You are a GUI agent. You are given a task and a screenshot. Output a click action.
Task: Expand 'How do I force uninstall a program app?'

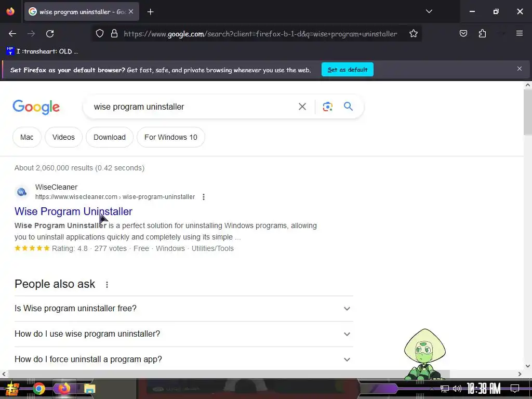click(184, 359)
